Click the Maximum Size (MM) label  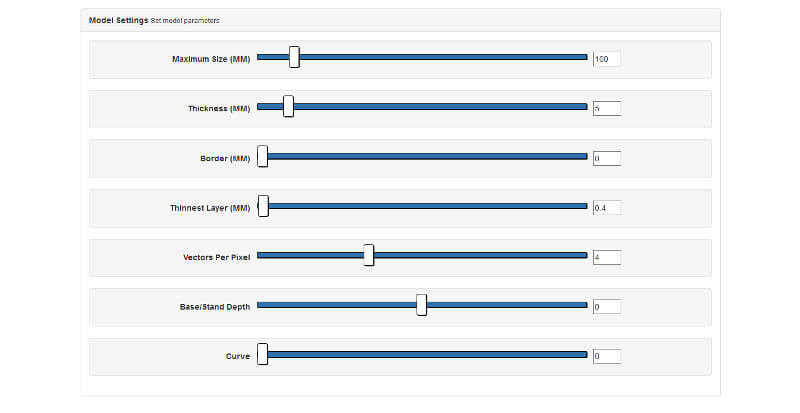(x=210, y=59)
